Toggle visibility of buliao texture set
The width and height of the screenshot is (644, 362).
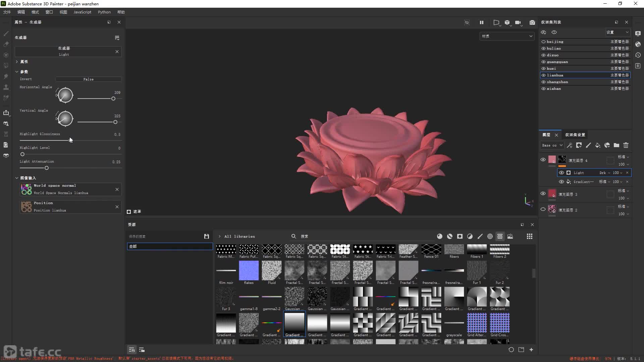point(543,49)
